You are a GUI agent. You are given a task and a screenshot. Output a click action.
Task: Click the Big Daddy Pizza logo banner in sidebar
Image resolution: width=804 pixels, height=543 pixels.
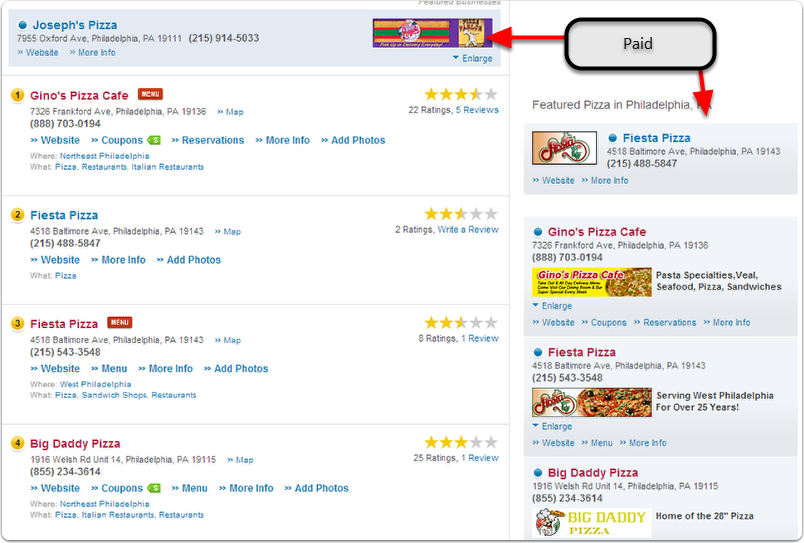click(592, 522)
